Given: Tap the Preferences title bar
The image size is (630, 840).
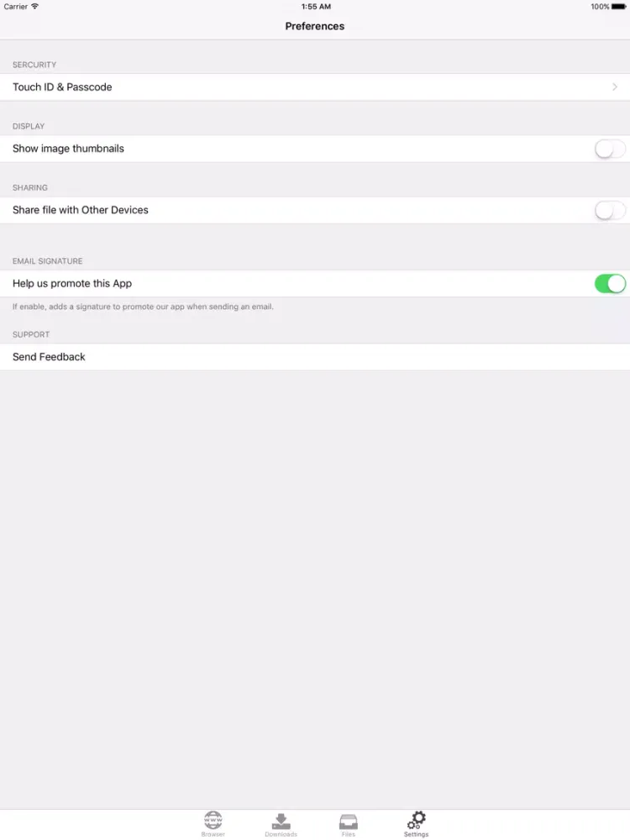Looking at the screenshot, I should pyautogui.click(x=315, y=26).
